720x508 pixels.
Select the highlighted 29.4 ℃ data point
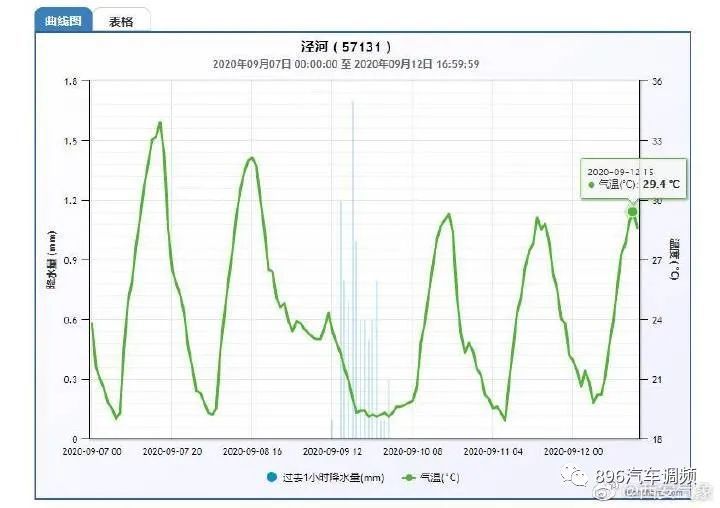pos(632,212)
